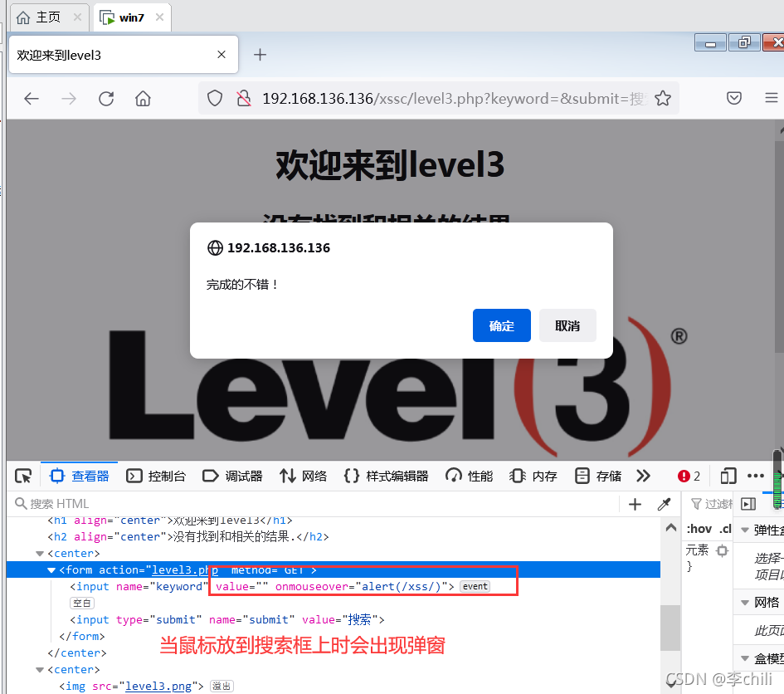Open the 内存 memory tab
Screen dimensions: 784x694
click(533, 476)
